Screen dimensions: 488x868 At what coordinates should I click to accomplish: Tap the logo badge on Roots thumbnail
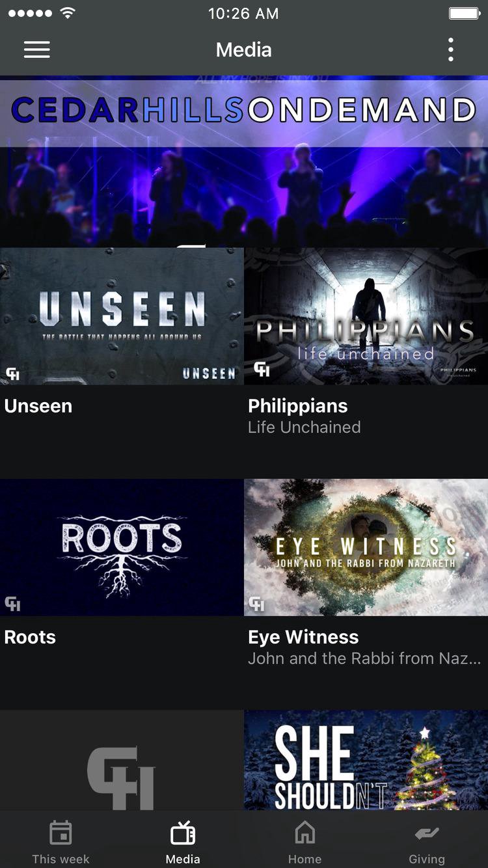tap(12, 603)
